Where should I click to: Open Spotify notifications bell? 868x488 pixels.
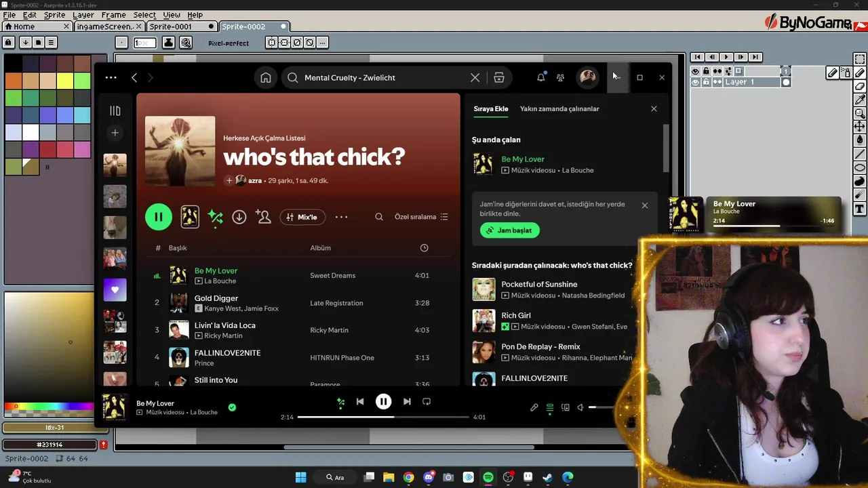point(540,77)
